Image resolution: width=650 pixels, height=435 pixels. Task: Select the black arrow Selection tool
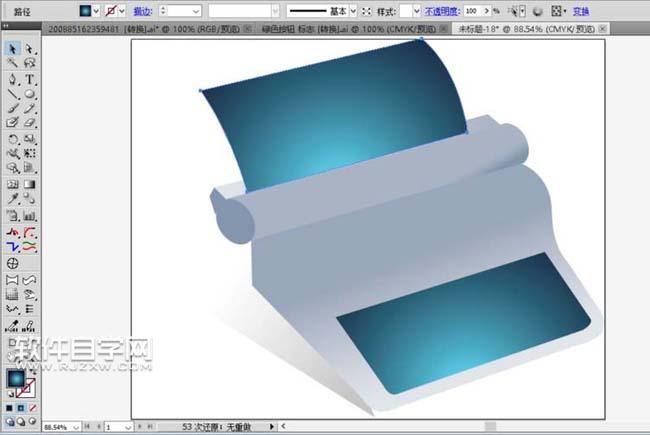click(12, 49)
